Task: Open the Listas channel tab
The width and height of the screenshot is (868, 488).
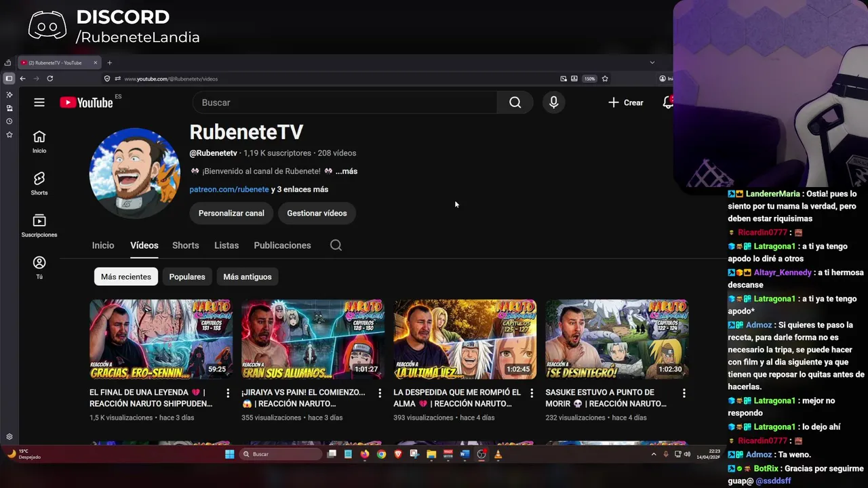Action: (x=226, y=245)
